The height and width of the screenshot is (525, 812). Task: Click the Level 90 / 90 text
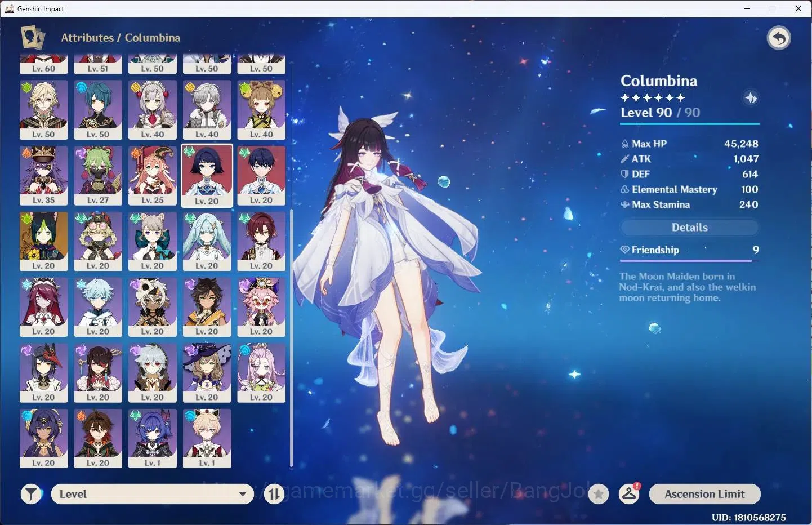[x=661, y=113]
